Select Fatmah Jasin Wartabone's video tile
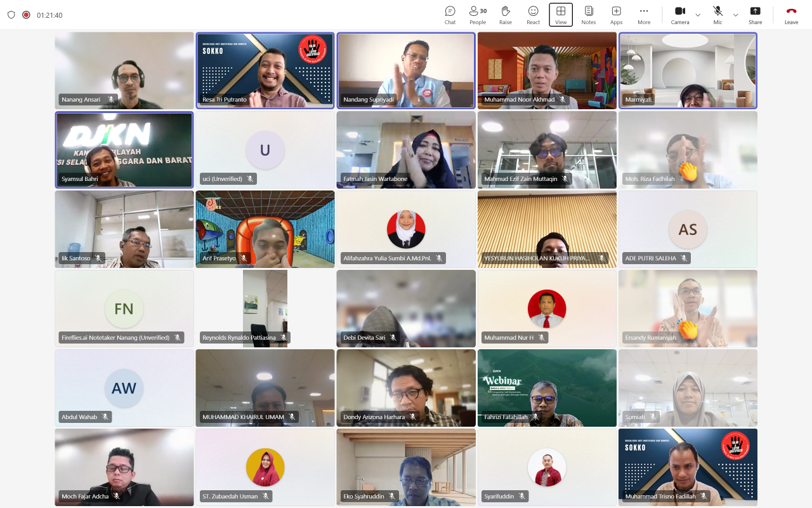 [405, 149]
